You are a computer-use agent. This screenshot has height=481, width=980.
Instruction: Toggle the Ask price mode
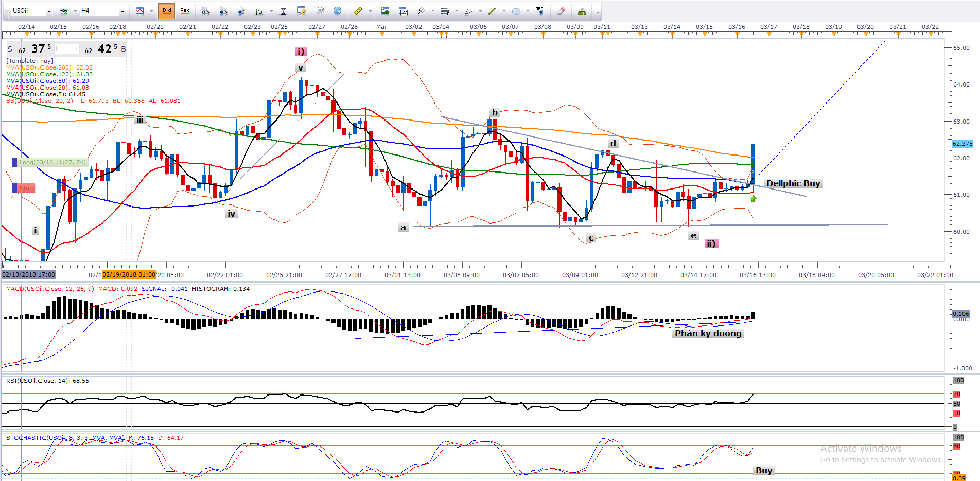(x=184, y=11)
